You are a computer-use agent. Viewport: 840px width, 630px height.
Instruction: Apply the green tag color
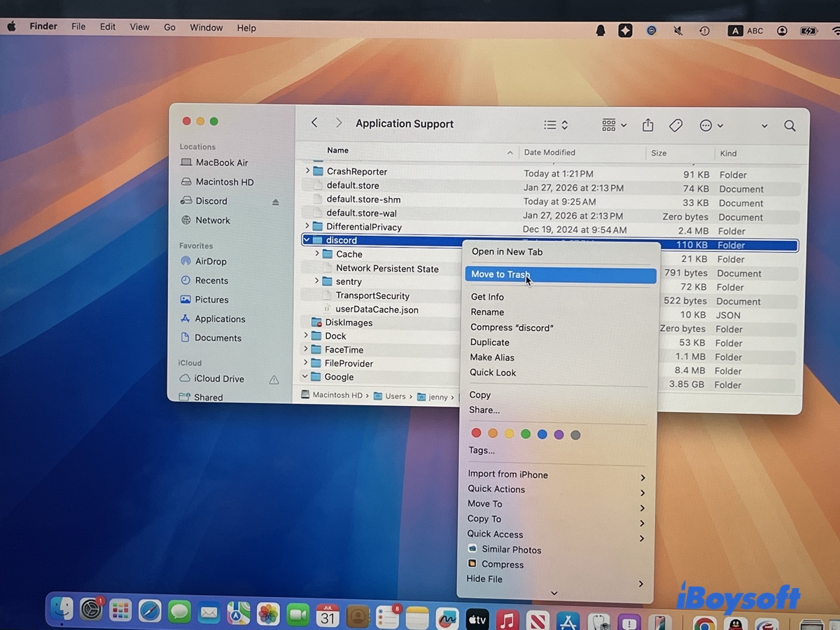[x=526, y=434]
